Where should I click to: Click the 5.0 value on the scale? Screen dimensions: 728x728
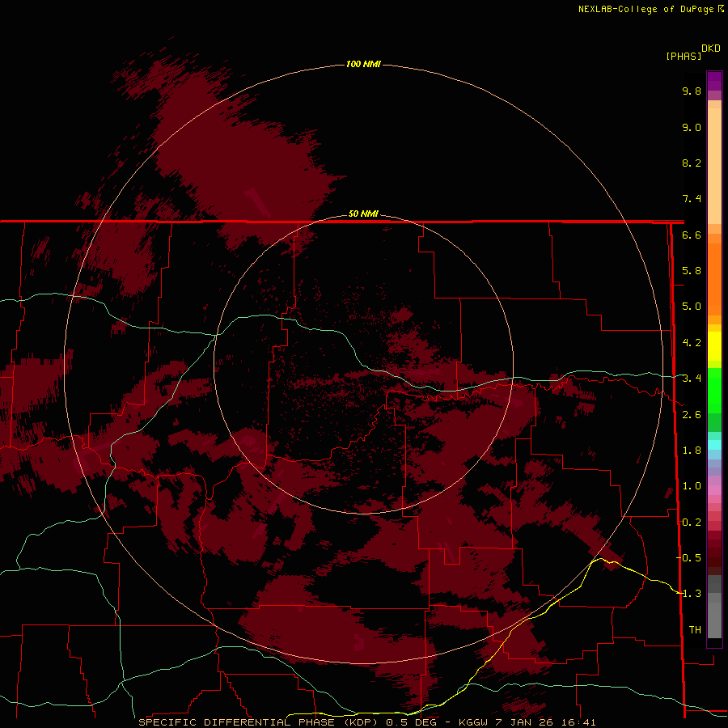coord(692,307)
